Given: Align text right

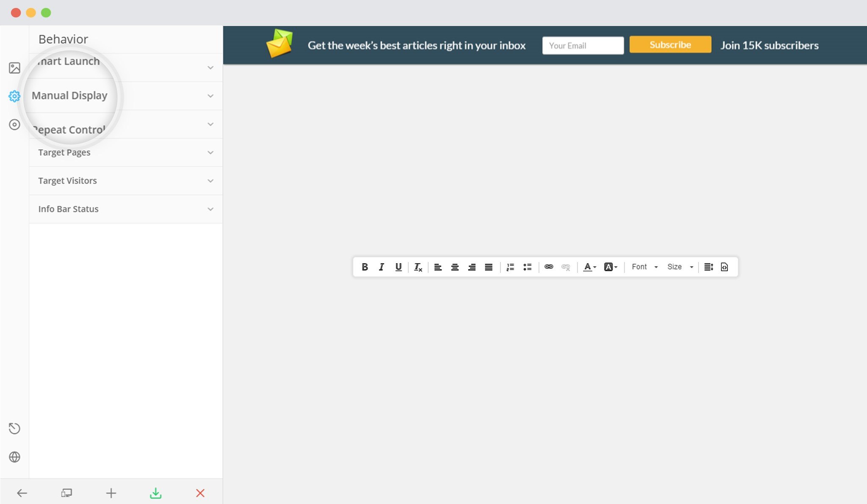Looking at the screenshot, I should coord(472,267).
